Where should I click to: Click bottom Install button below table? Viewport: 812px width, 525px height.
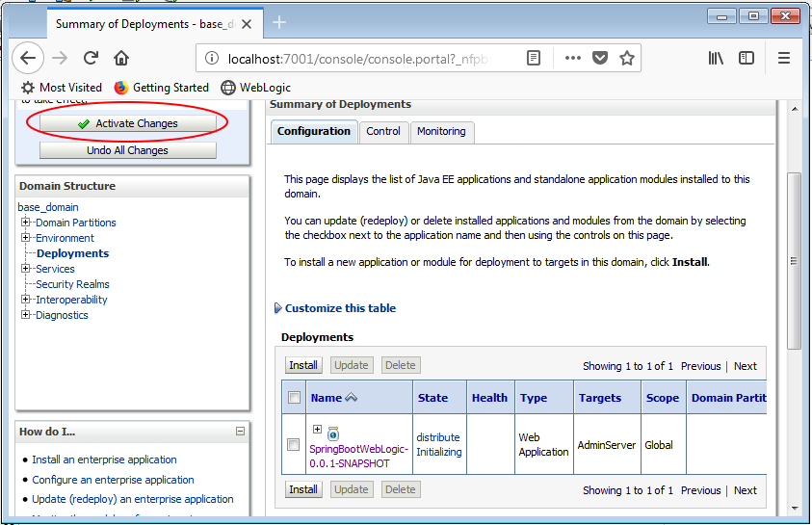pos(303,489)
